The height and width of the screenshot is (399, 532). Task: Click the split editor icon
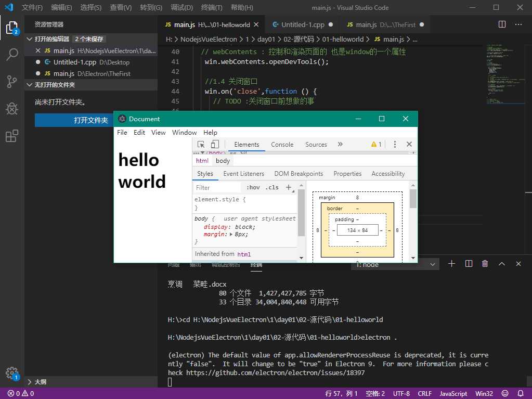tap(502, 24)
